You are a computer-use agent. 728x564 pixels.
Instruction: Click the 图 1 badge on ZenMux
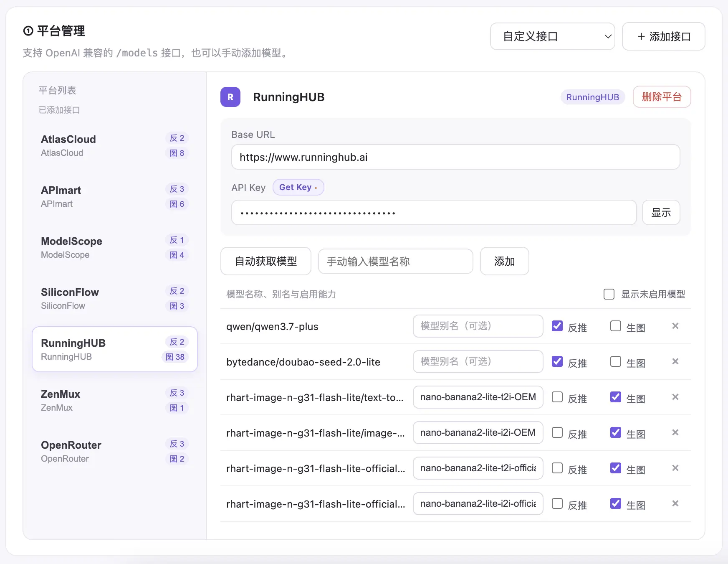pos(177,408)
